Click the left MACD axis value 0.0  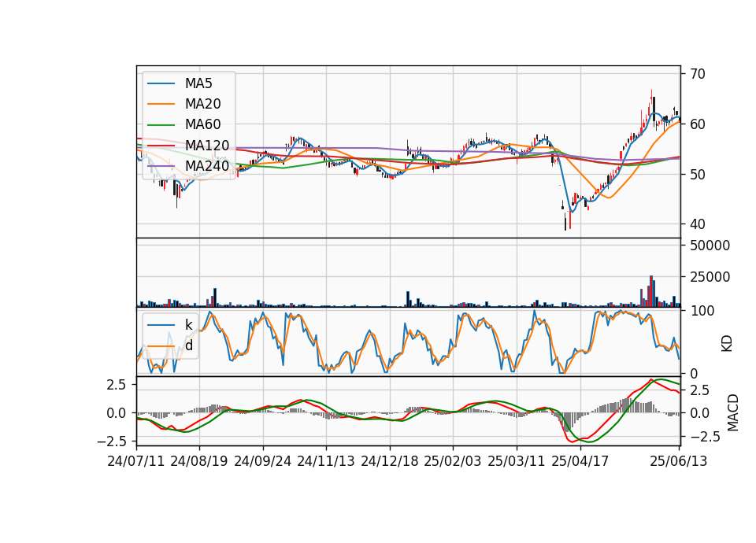117,413
